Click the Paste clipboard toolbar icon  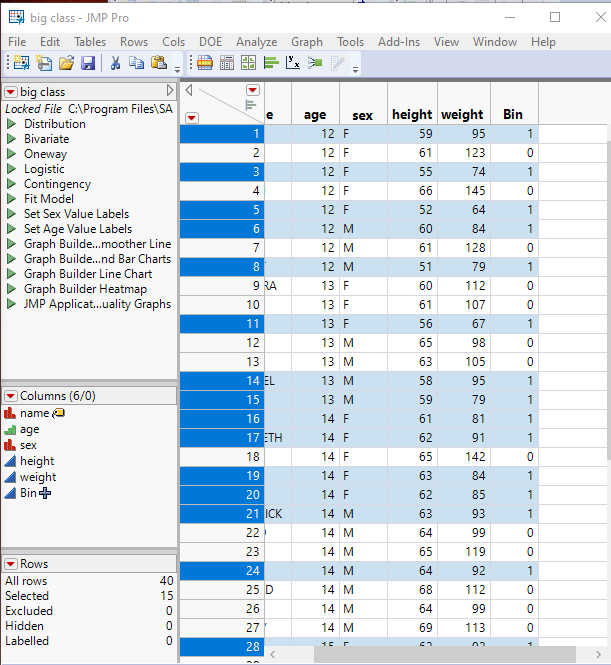pos(159,63)
